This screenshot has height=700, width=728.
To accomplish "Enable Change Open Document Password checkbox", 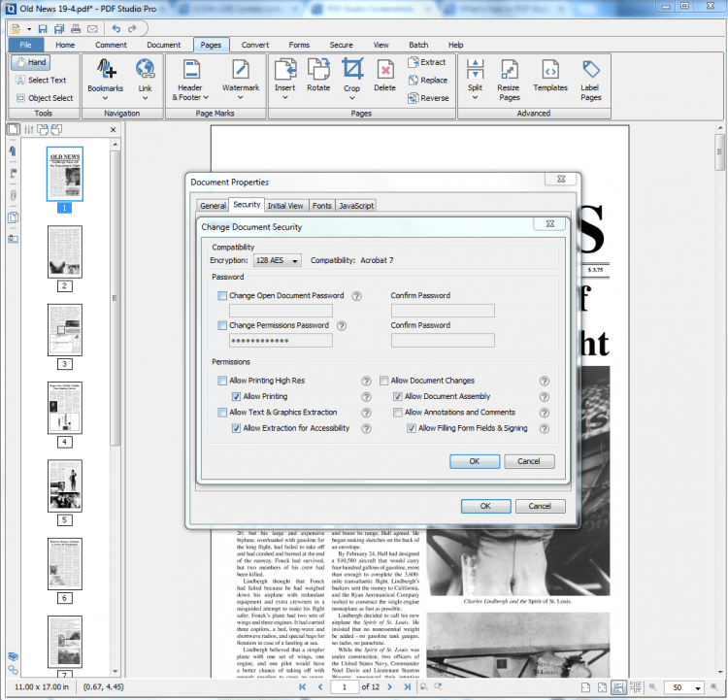I will point(223,295).
